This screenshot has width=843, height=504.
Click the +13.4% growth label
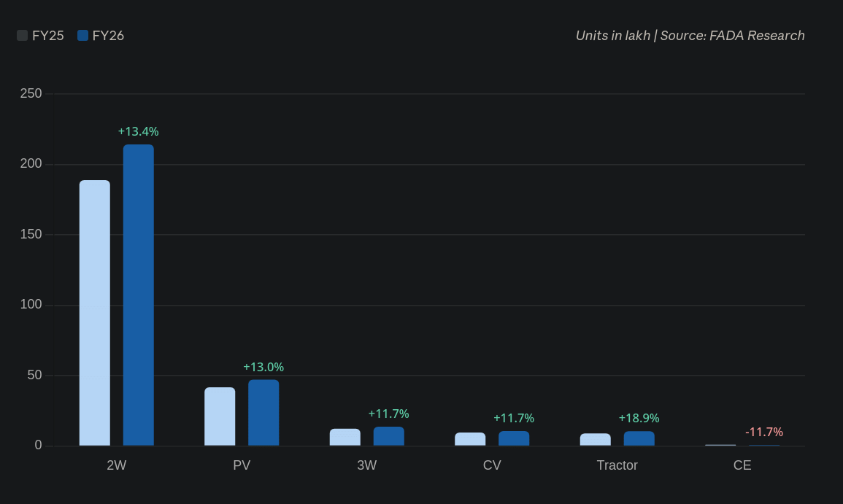point(139,131)
